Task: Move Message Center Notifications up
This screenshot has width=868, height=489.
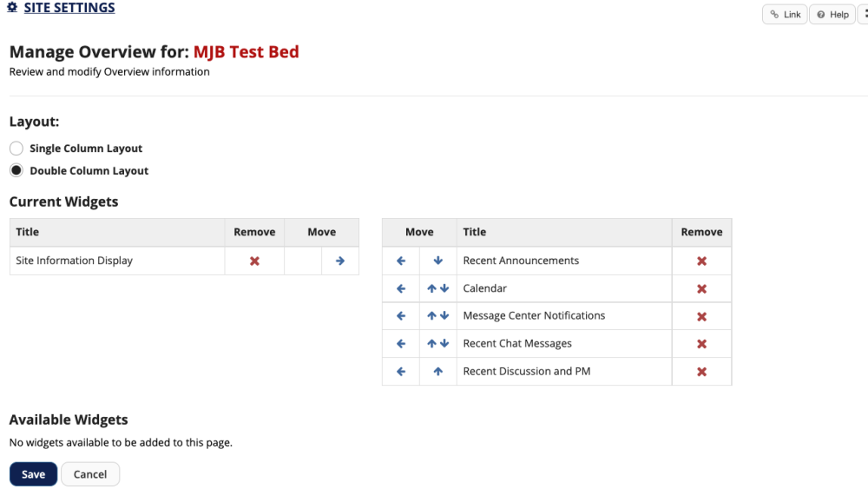Action: point(431,315)
